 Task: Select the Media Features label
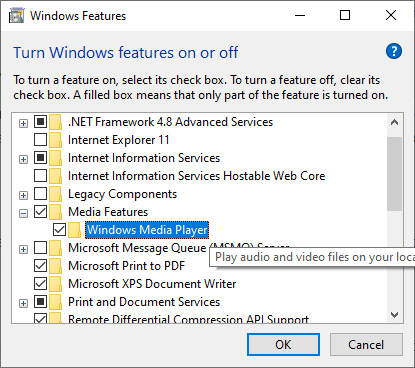tap(108, 212)
